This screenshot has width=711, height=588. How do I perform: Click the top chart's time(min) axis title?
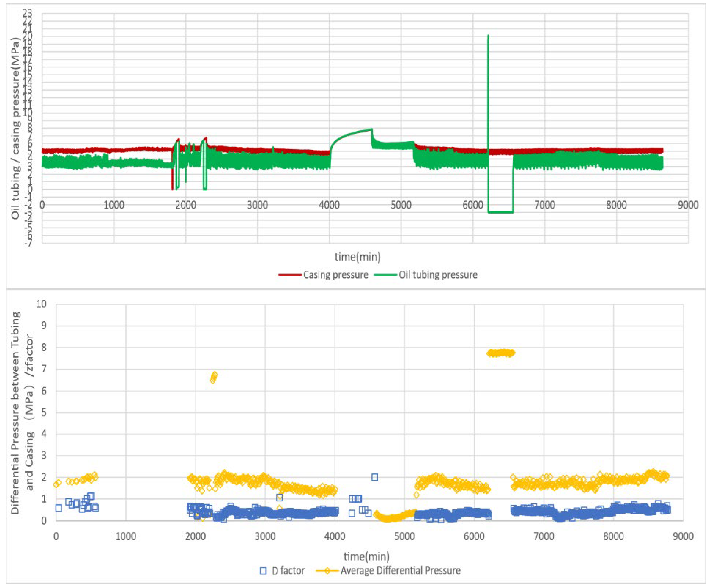coord(358,257)
